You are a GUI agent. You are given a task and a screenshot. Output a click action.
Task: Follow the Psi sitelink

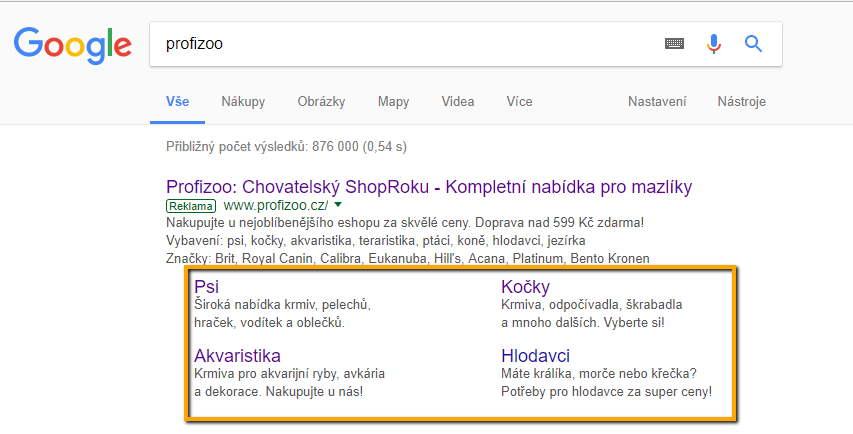(x=207, y=286)
